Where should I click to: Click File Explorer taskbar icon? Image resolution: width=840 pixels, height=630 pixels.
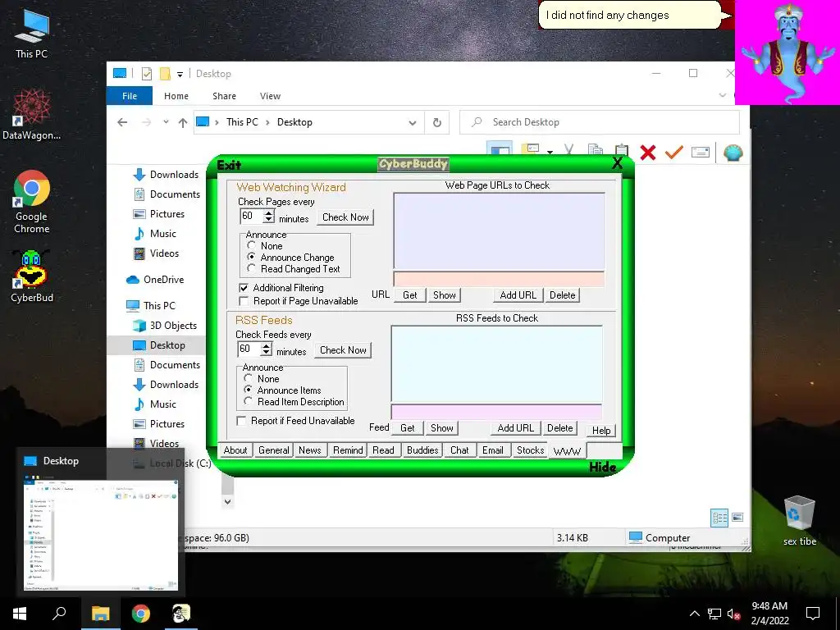click(x=100, y=614)
